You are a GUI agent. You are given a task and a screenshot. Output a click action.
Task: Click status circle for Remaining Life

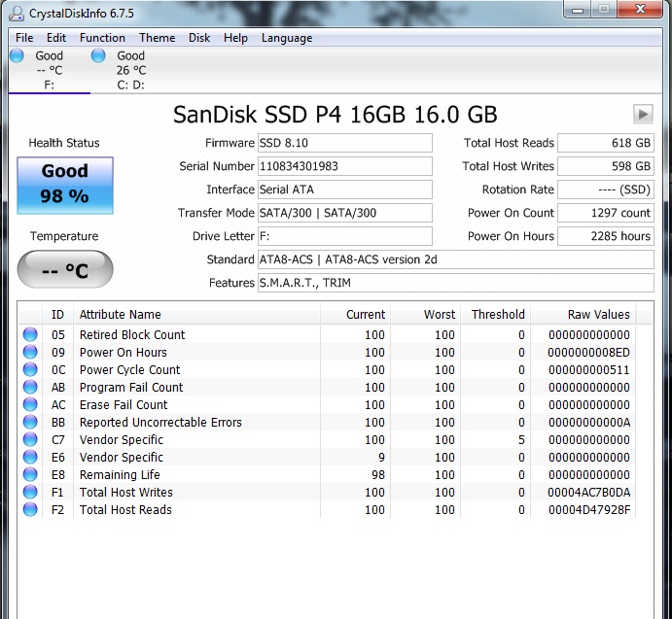click(x=30, y=474)
